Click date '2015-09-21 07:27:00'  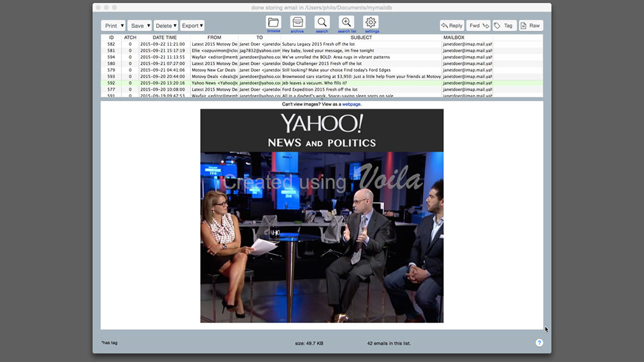tap(163, 63)
